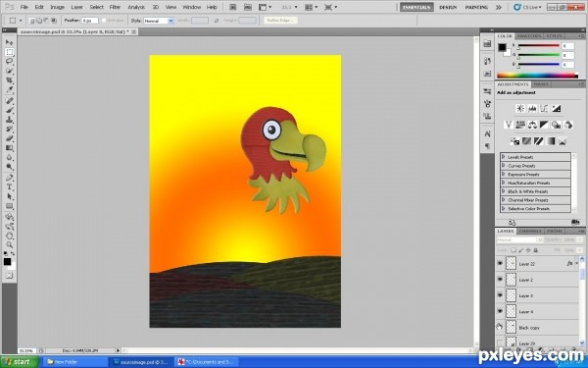Viewport: 588px width, 368px height.
Task: Select the Rectangle shape tool
Action: pyautogui.click(x=10, y=206)
